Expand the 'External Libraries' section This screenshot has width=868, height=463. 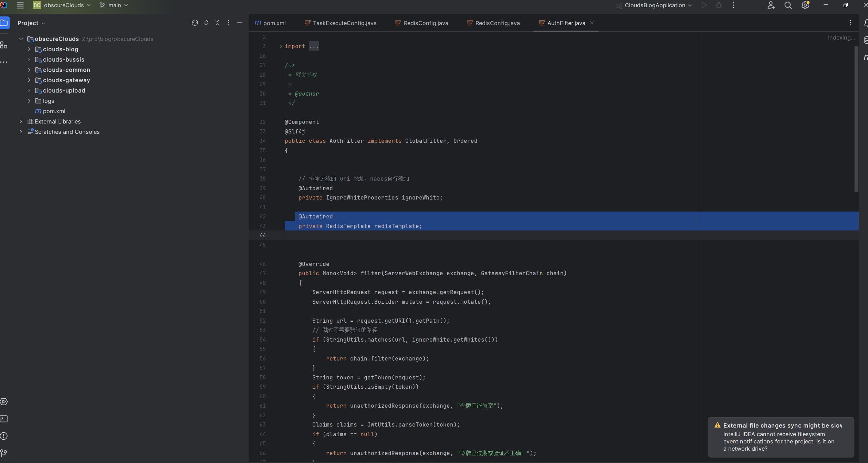click(21, 121)
